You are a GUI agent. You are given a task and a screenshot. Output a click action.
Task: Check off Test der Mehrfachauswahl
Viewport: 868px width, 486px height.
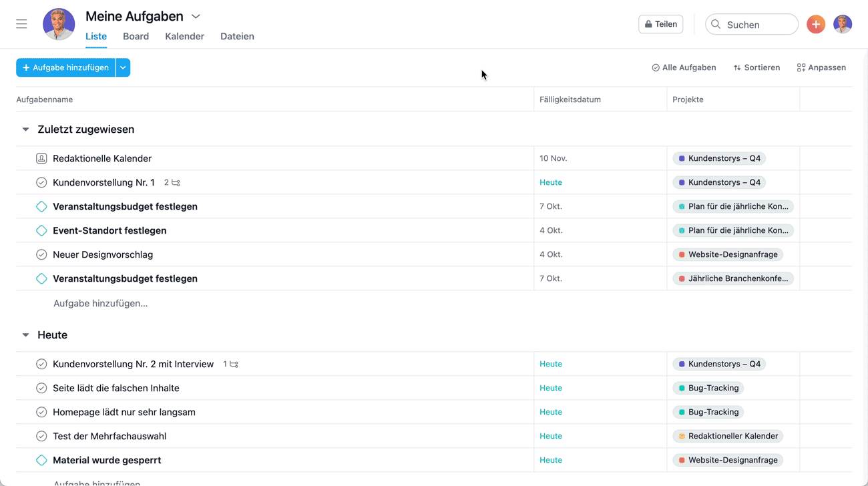point(41,436)
